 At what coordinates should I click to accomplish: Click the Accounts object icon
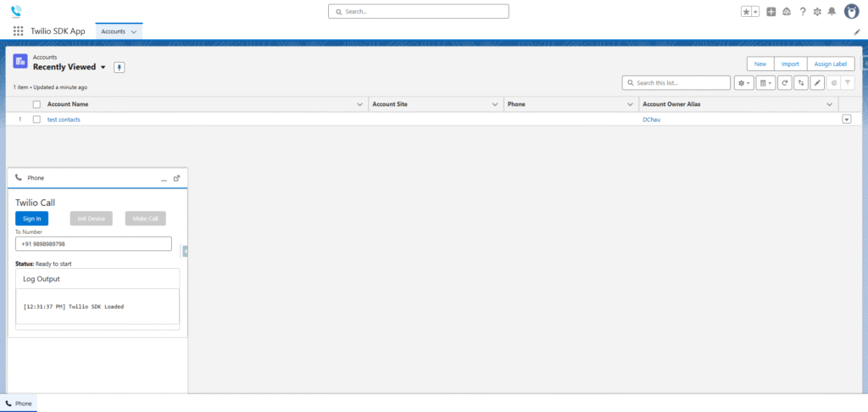click(20, 62)
